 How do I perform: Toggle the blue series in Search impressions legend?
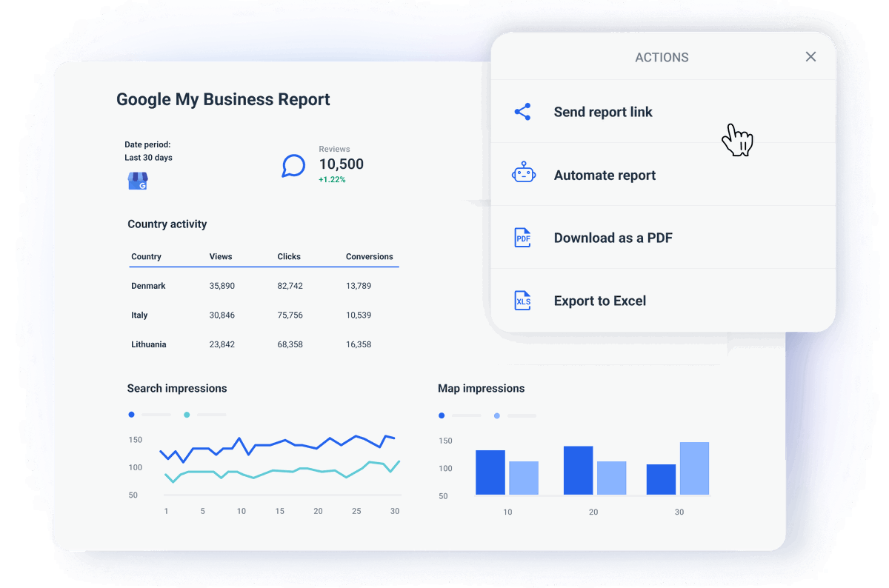click(132, 415)
